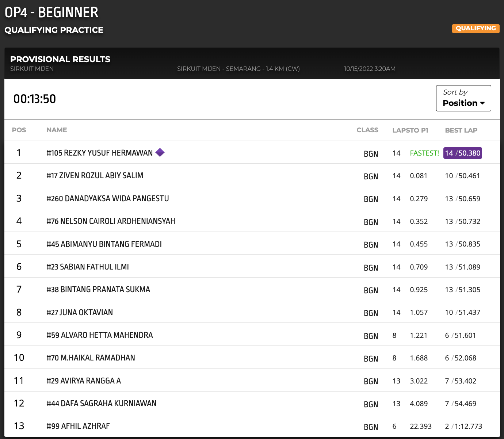The height and width of the screenshot is (439, 504).
Task: Click the purple diamond fastest-lap icon
Action: 160,152
